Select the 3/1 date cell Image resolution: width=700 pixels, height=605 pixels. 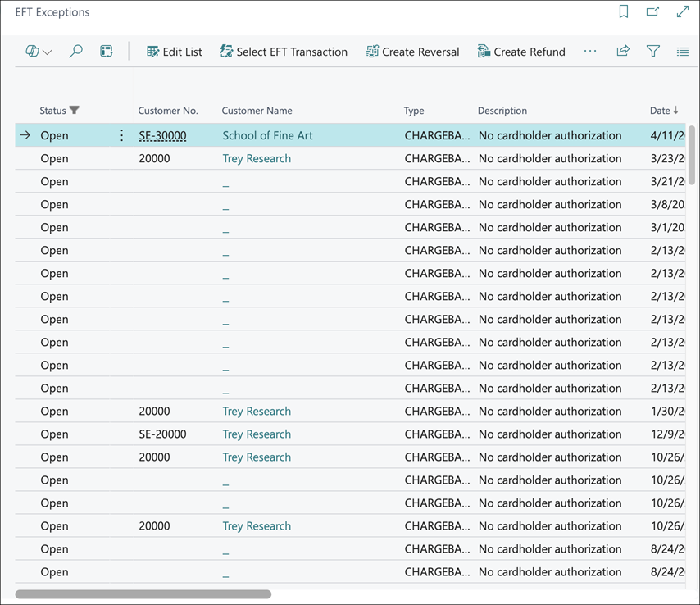[667, 228]
